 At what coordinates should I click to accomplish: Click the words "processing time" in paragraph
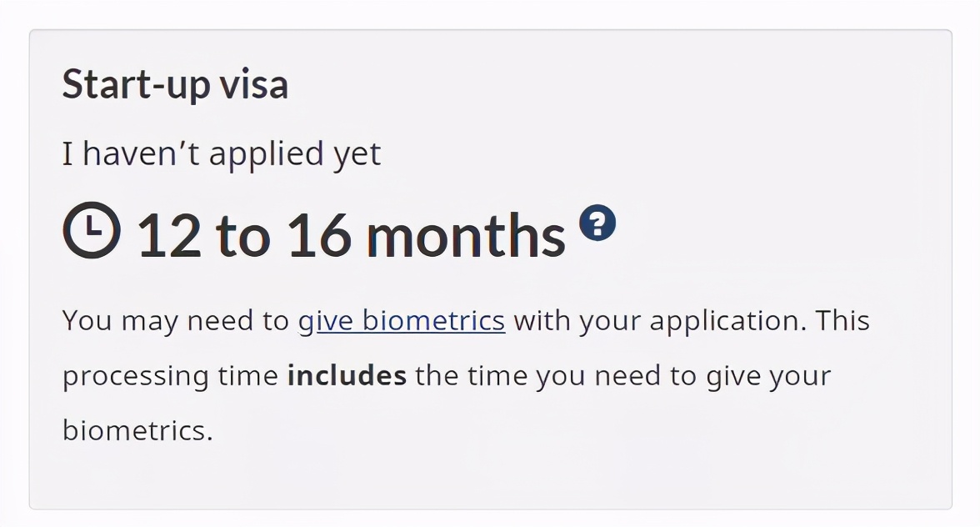click(170, 376)
